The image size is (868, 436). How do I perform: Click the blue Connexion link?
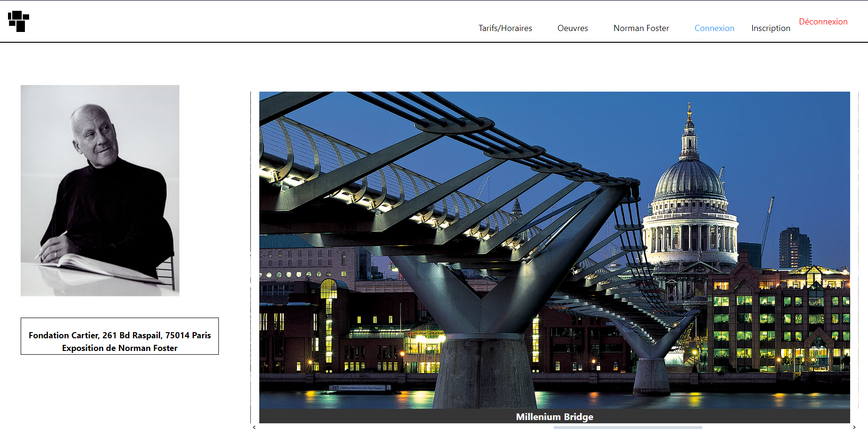714,28
